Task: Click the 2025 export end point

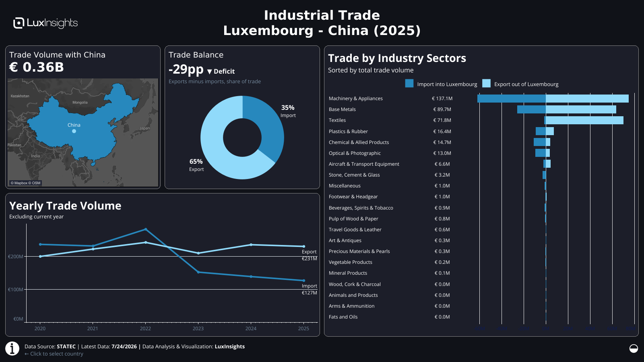Action: point(303,246)
